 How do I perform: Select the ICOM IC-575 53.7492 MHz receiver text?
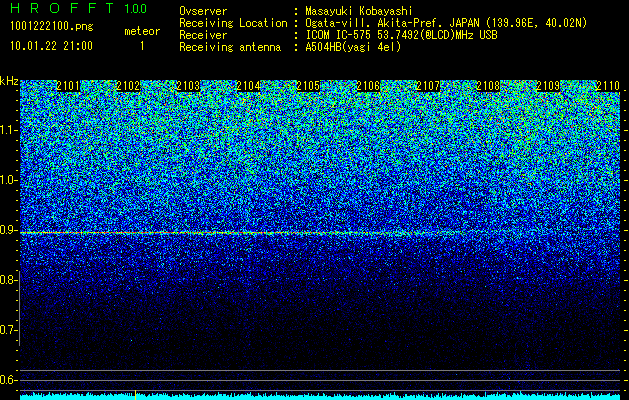click(x=401, y=35)
